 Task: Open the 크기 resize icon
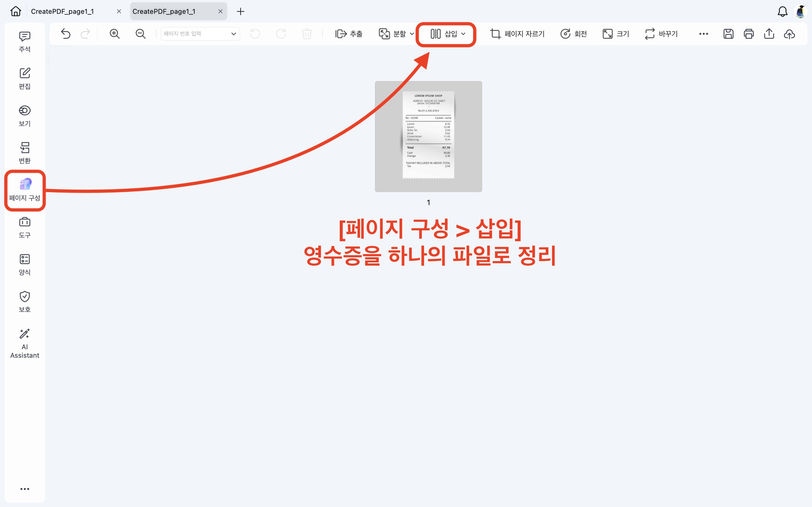point(615,34)
